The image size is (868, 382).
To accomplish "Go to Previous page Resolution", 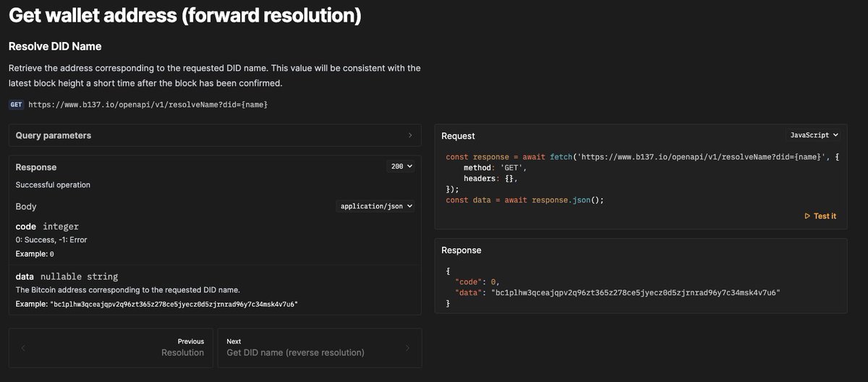I will pyautogui.click(x=111, y=347).
